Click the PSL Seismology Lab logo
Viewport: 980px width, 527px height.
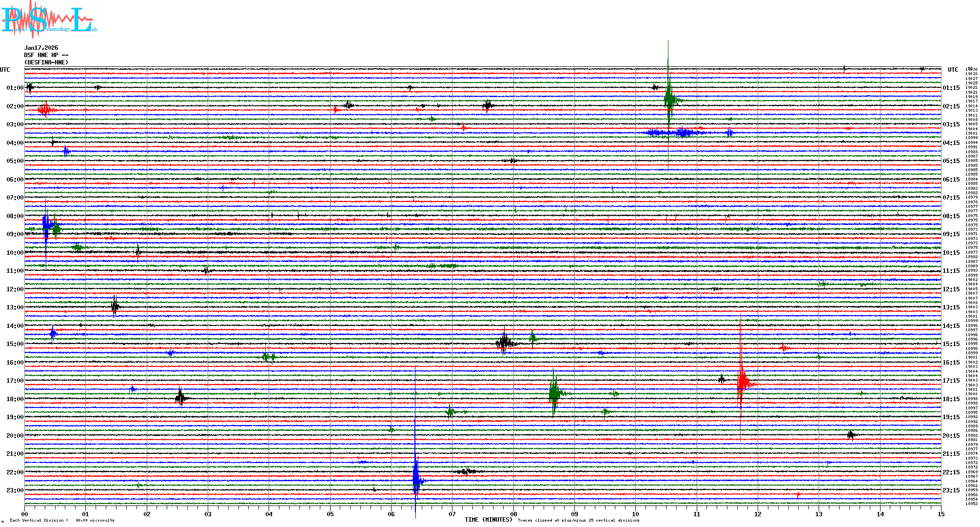(x=49, y=20)
